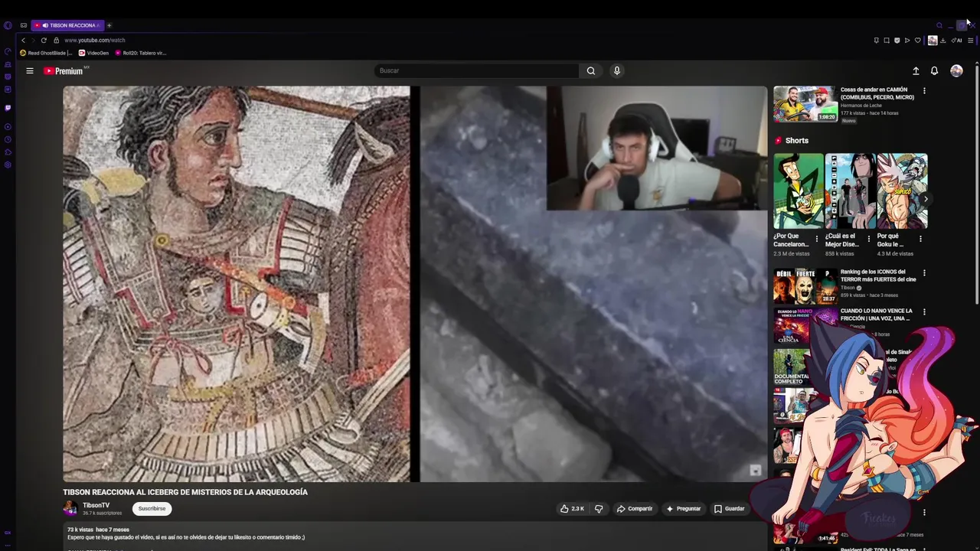980x551 pixels.
Task: Open the sidebar player icon
Action: pos(8,127)
